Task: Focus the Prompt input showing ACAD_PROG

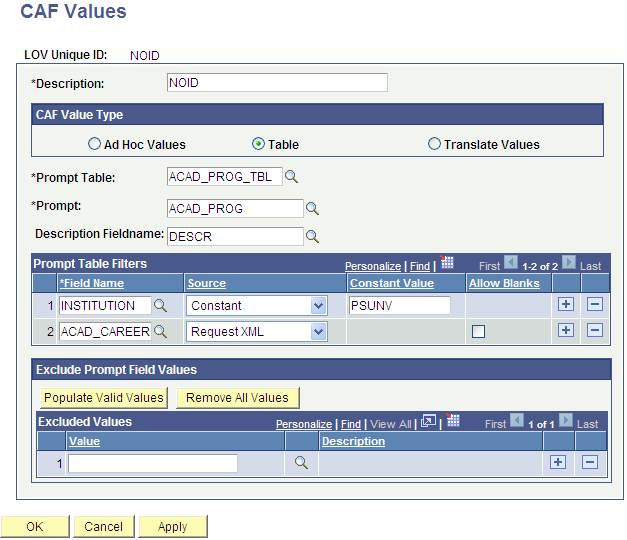Action: [x=235, y=208]
